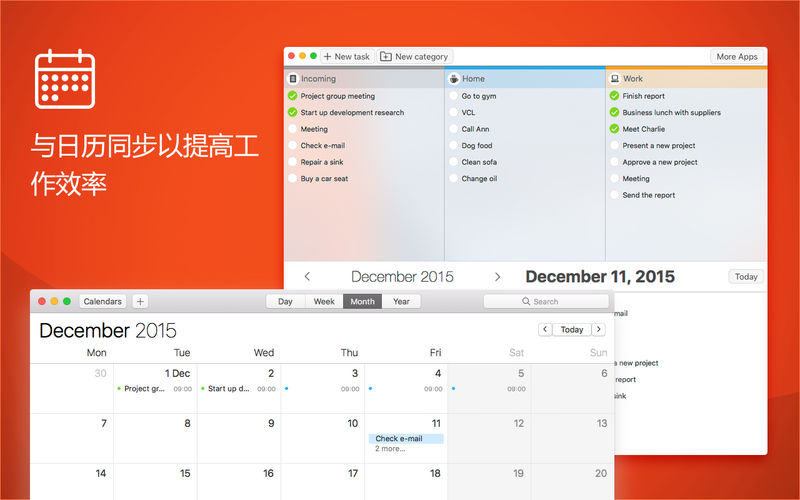Screen dimensions: 800x500
Task: Select the Incoming category header
Action: 364,79
